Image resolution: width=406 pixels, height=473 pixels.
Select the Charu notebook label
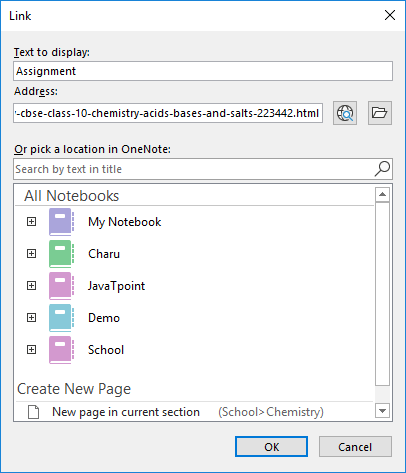104,254
